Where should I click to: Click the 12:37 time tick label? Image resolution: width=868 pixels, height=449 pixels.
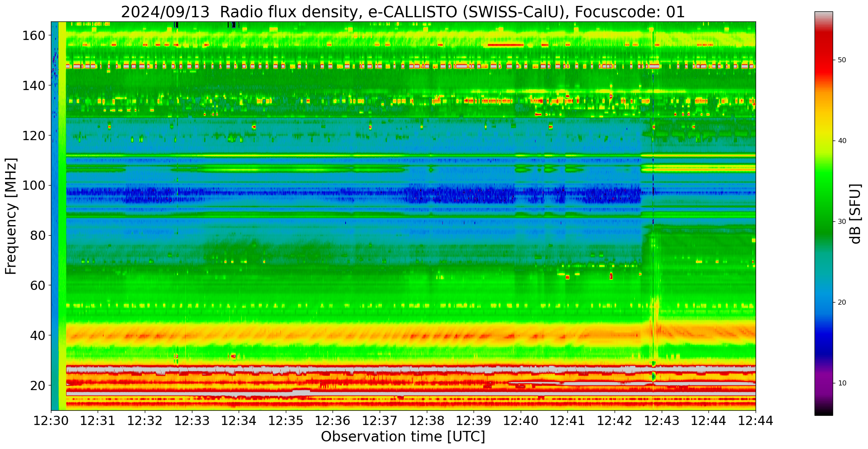pos(380,421)
